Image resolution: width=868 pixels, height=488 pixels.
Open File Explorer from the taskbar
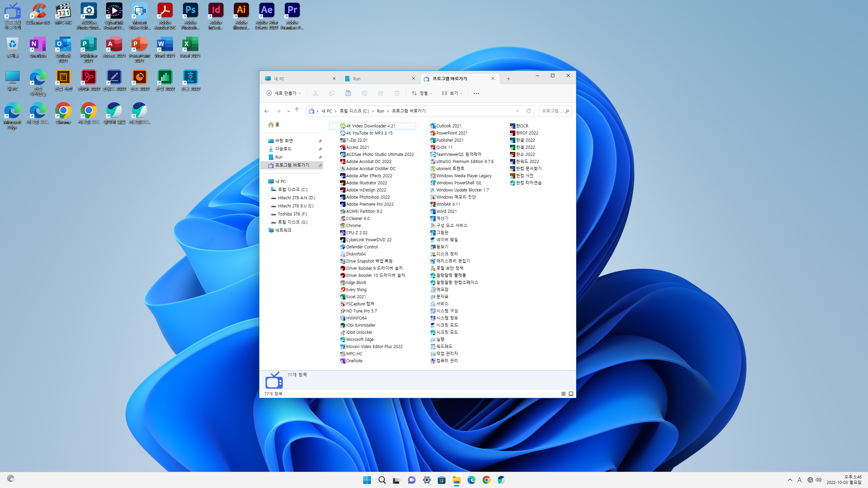[x=456, y=480]
